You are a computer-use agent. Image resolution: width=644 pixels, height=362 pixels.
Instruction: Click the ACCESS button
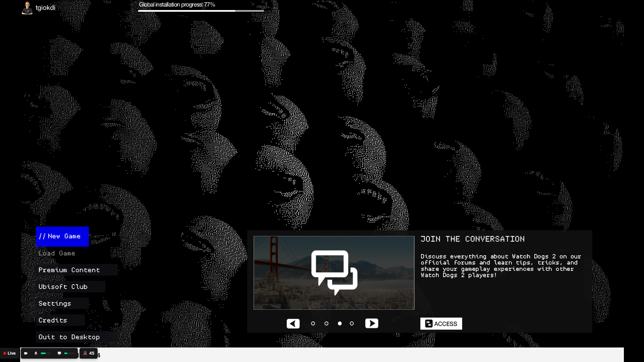pos(441,324)
